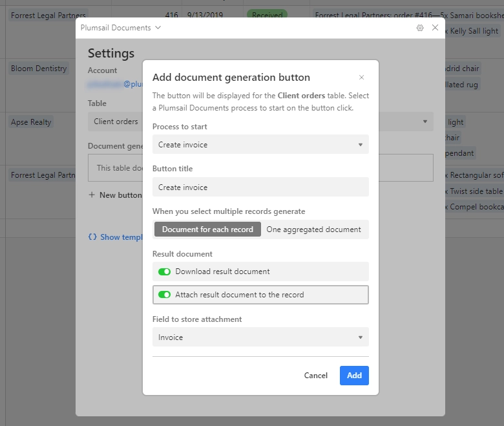
Task: Click the Compel bookcase item tag
Action: click(474, 207)
